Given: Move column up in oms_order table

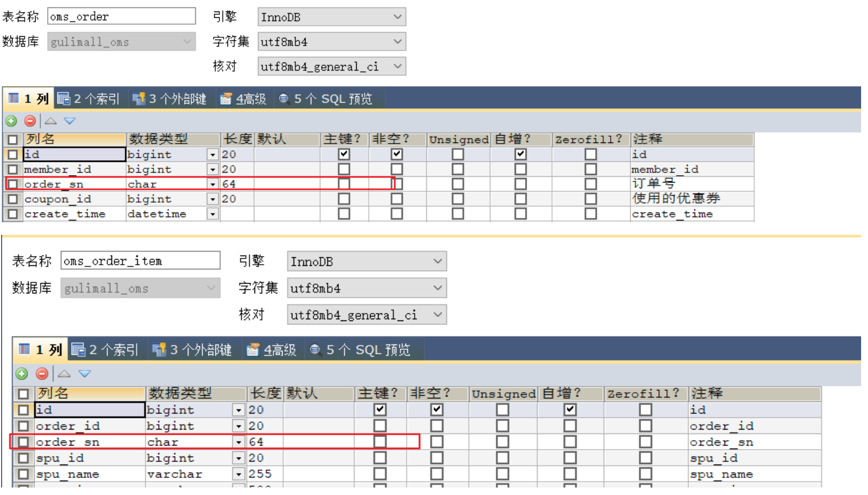Looking at the screenshot, I should point(51,121).
